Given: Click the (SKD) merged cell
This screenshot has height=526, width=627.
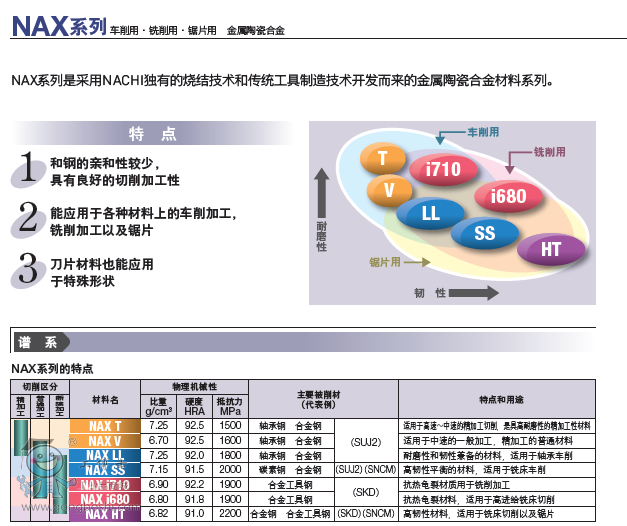Looking at the screenshot, I should point(366,492).
